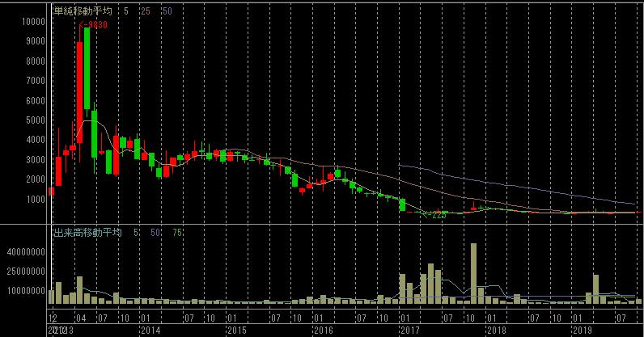This screenshot has height=337, width=644.
Task: Select the tall red candle left of the peak
Action: click(x=79, y=92)
